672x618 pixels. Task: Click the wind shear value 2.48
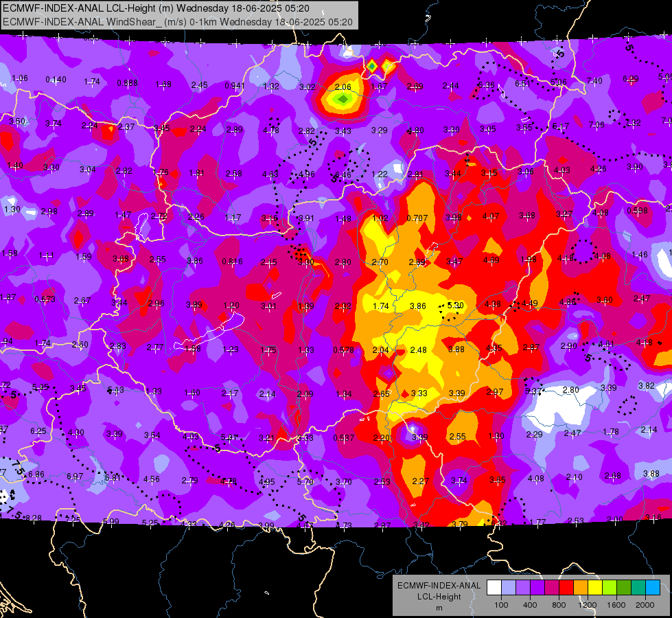418,350
